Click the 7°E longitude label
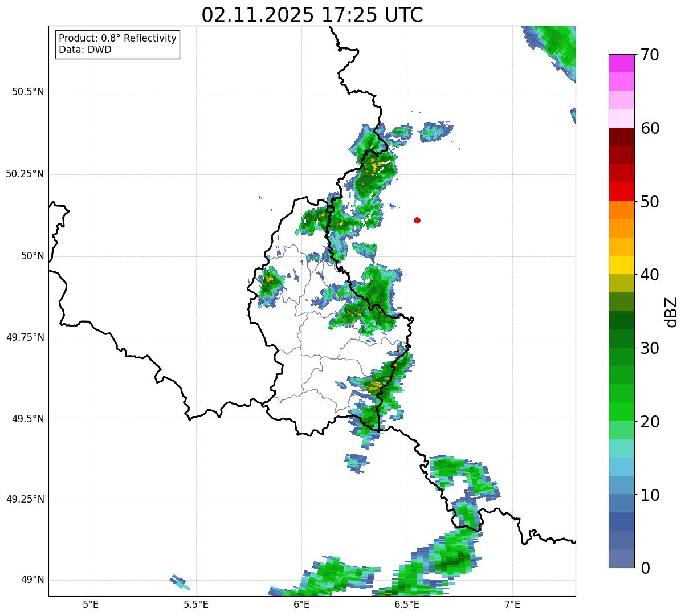 point(512,605)
